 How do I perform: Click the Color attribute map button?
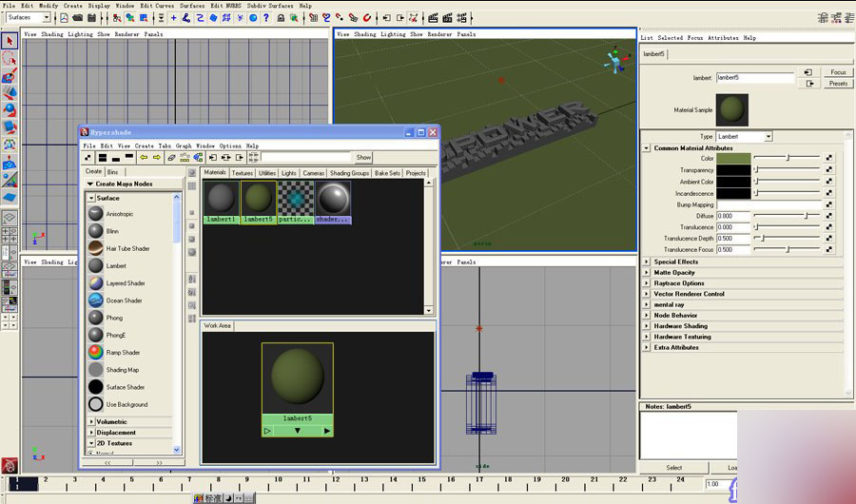(x=828, y=158)
